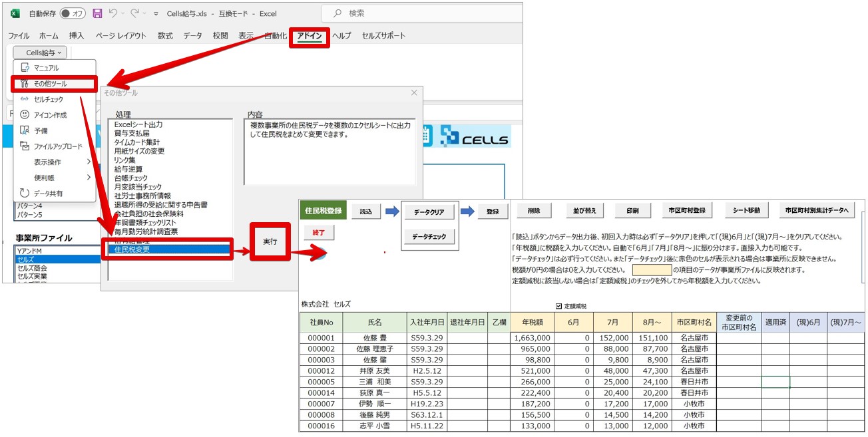The height and width of the screenshot is (437, 868).
Task: Select 月変該当チェック in 処理 list
Action: tap(138, 188)
